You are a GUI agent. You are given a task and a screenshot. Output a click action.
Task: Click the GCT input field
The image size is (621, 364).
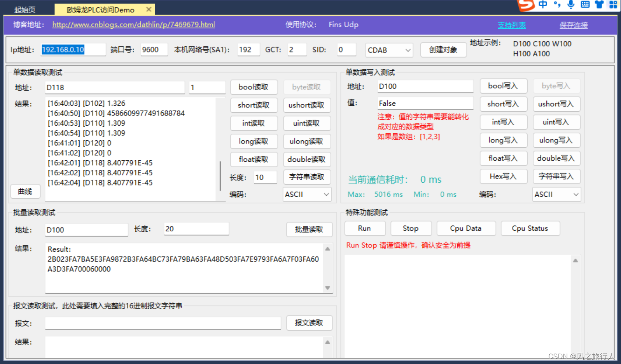pos(297,50)
